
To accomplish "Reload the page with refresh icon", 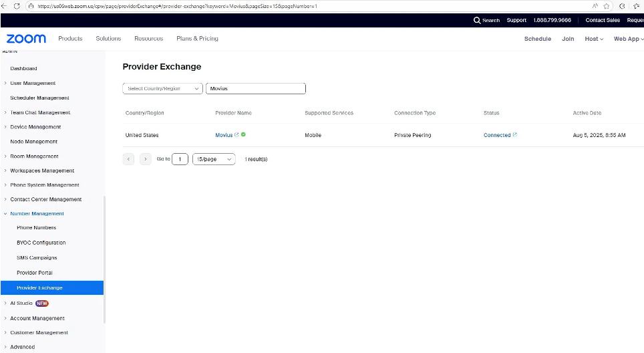I will (x=17, y=6).
